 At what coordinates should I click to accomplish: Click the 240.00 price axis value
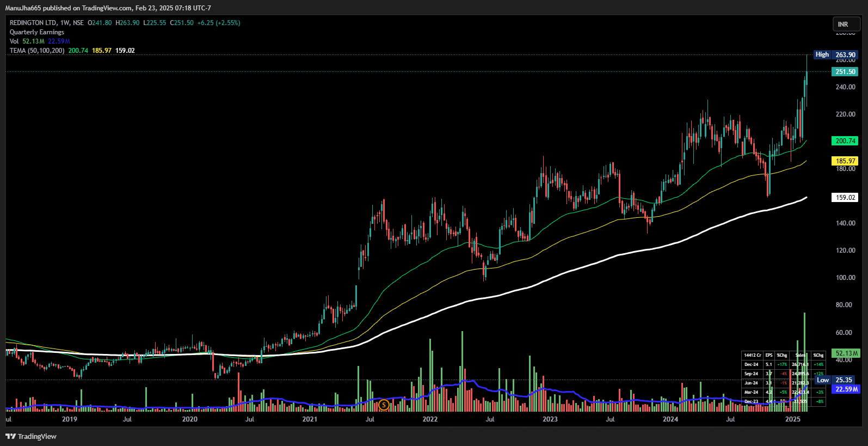click(845, 87)
